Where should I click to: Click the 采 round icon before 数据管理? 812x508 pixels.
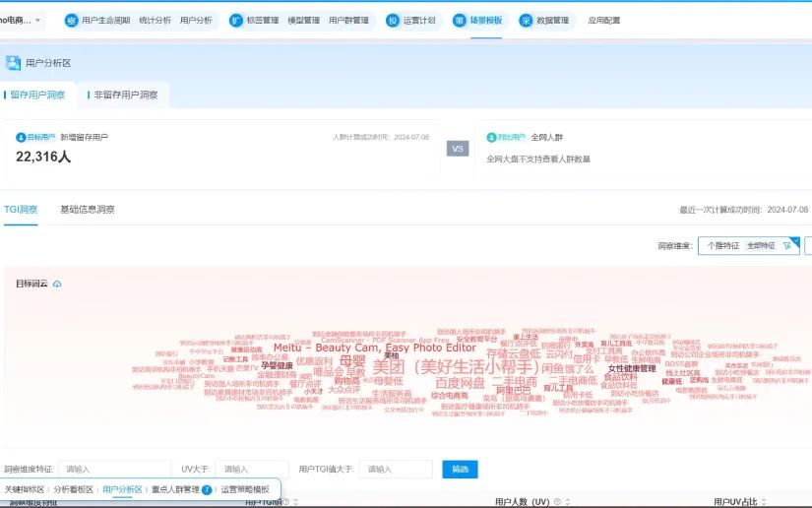(x=526, y=21)
